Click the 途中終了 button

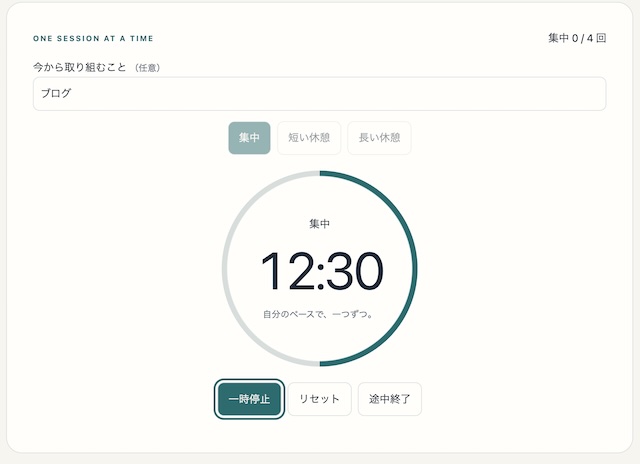tap(389, 399)
